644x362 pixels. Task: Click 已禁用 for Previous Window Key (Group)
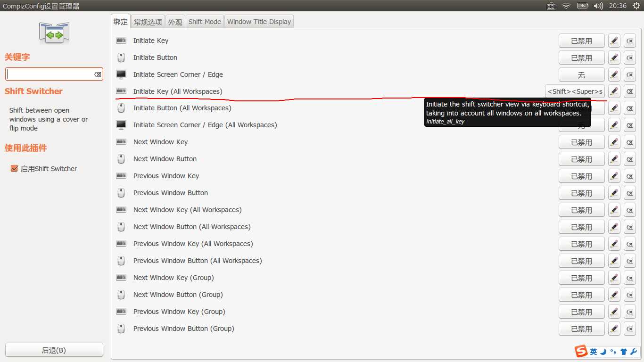coord(581,312)
